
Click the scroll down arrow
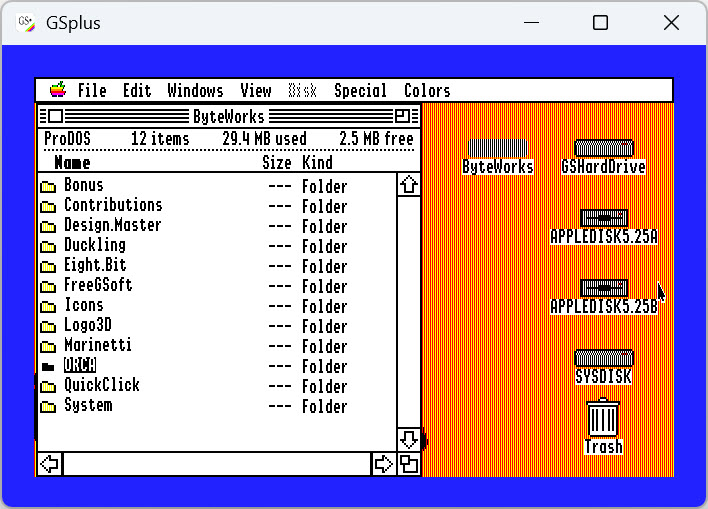(409, 439)
